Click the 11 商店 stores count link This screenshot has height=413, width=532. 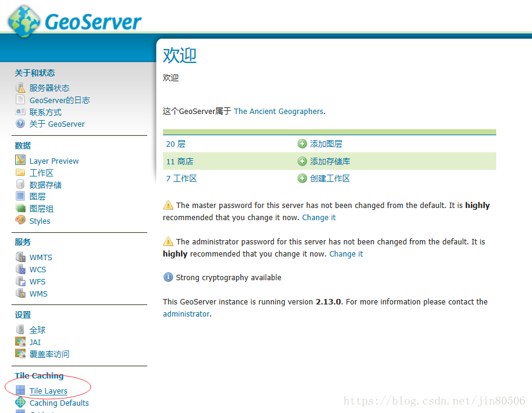click(179, 161)
